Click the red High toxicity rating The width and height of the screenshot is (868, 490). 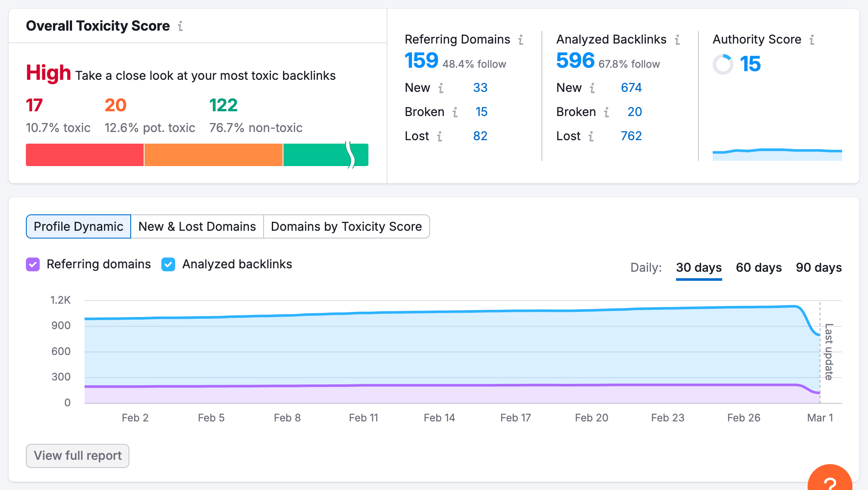click(x=48, y=73)
